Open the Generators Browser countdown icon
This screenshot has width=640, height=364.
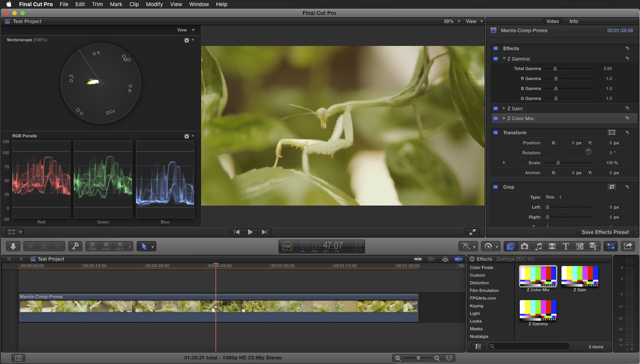tap(579, 246)
